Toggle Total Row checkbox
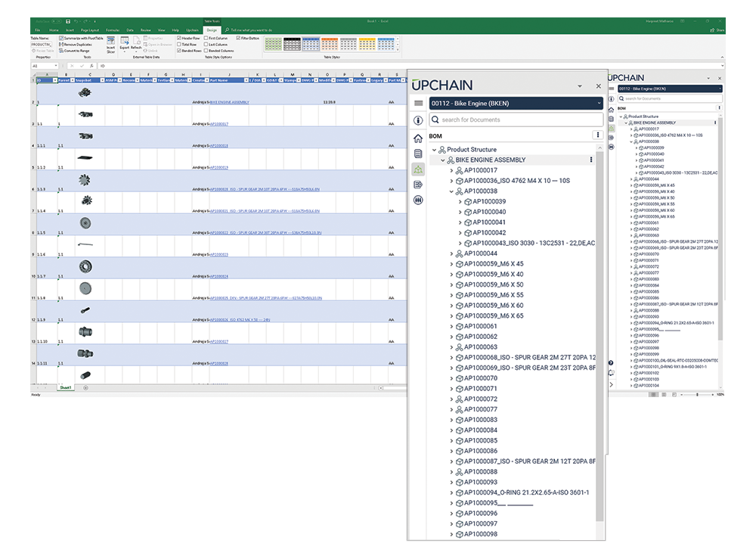 [x=179, y=45]
